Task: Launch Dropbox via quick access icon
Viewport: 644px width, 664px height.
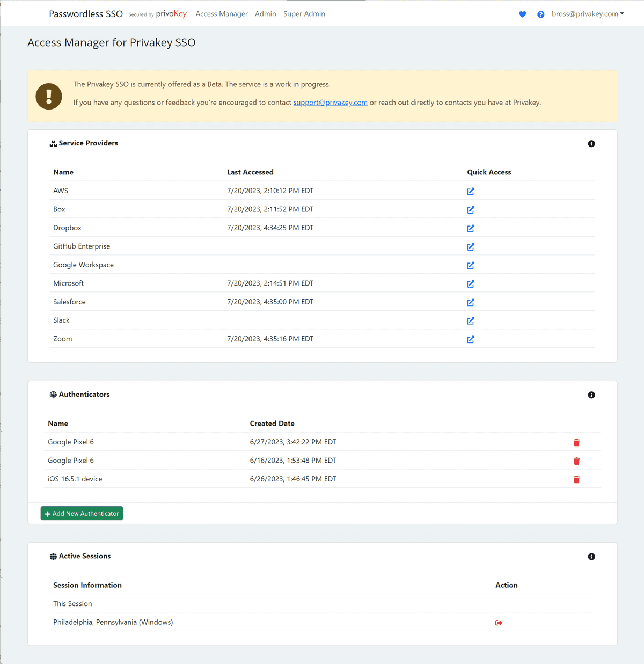Action: 471,228
